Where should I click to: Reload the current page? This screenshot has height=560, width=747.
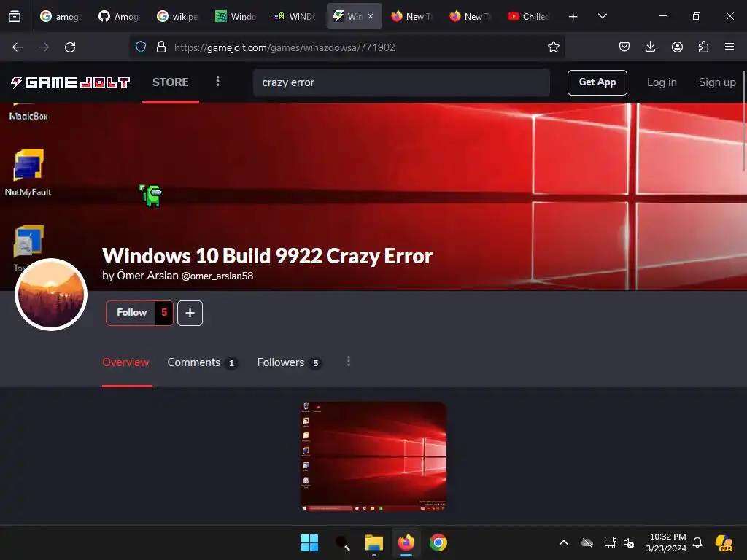coord(70,47)
